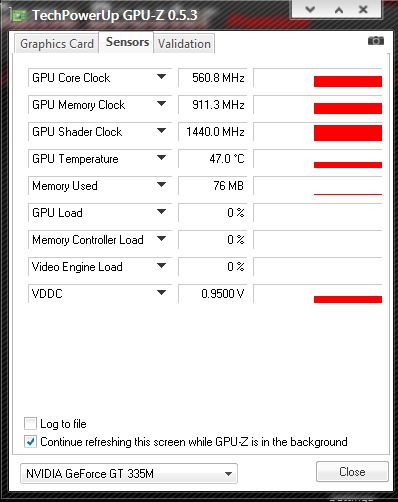Enable the Log to file checkbox

click(x=30, y=424)
